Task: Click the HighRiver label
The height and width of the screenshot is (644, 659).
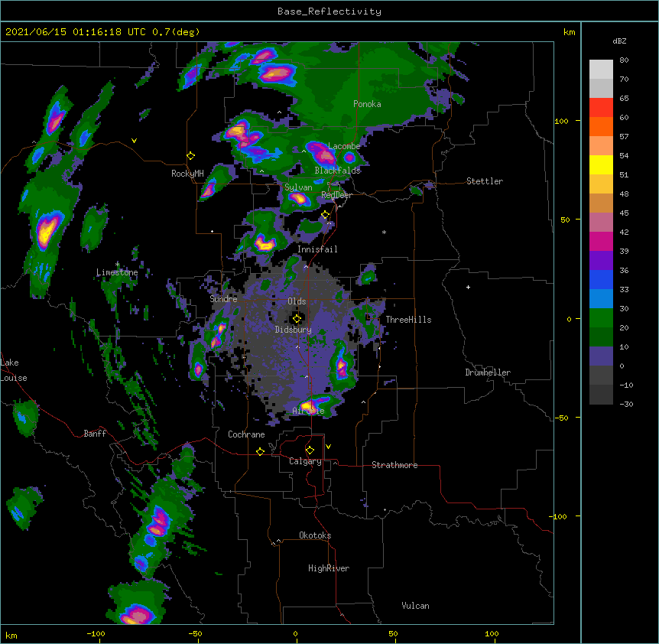Action: pos(329,568)
